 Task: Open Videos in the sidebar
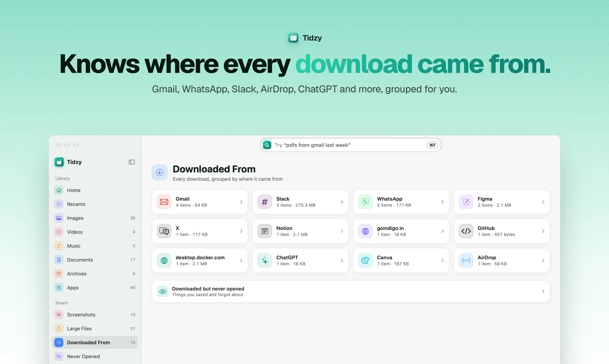click(x=95, y=232)
